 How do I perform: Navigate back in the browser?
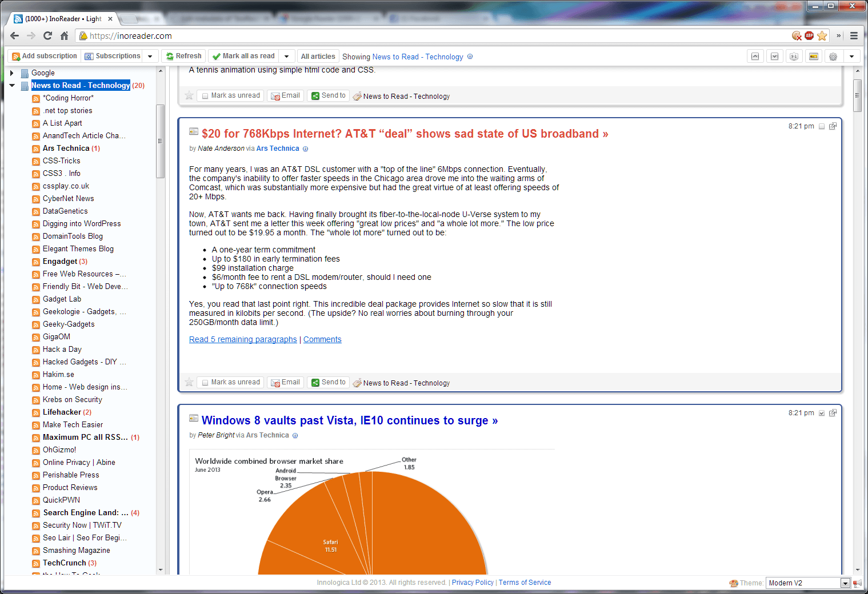pos(15,35)
